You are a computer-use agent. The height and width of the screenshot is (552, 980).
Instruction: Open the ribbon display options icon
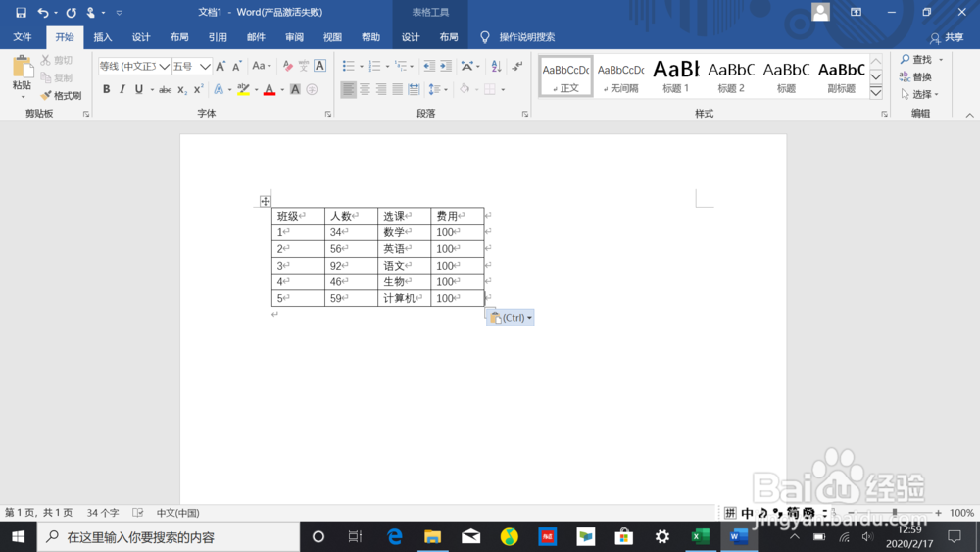pyautogui.click(x=856, y=12)
